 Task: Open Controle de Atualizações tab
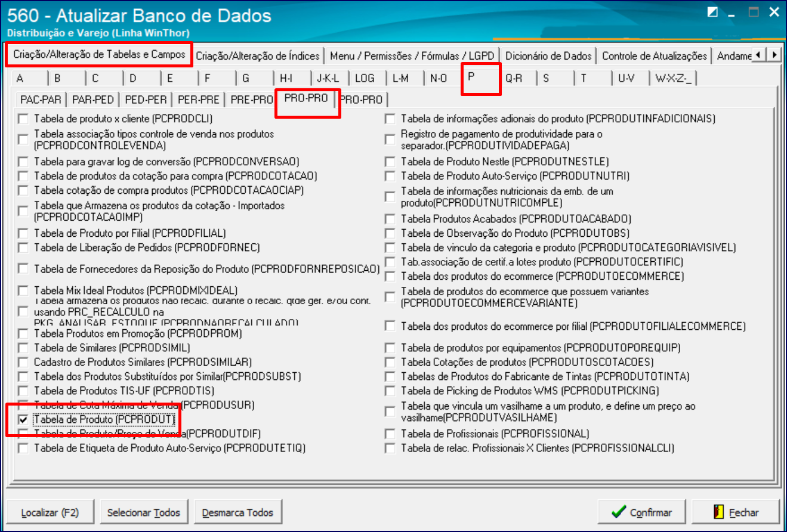click(654, 56)
